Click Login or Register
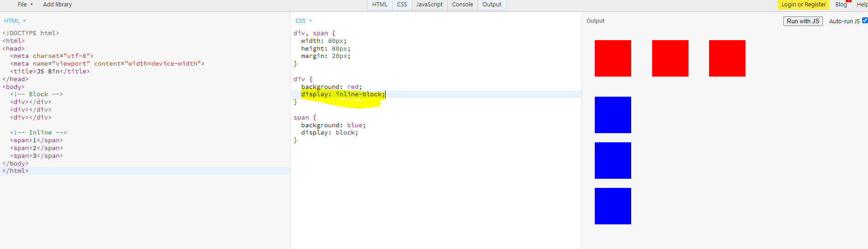868x249 pixels. pos(803,5)
